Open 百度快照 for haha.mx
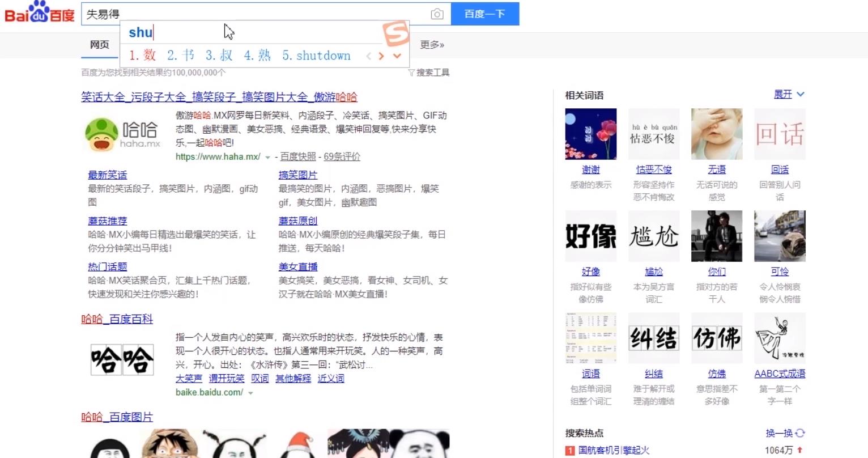The height and width of the screenshot is (458, 868). click(298, 156)
